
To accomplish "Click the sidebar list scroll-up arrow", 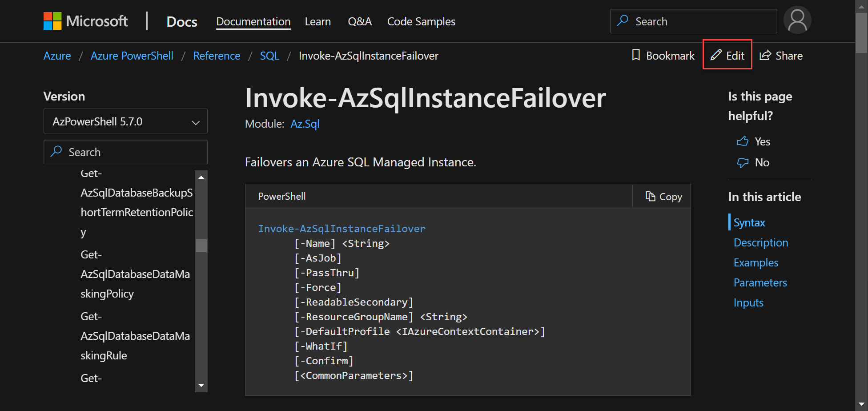I will coord(201,177).
